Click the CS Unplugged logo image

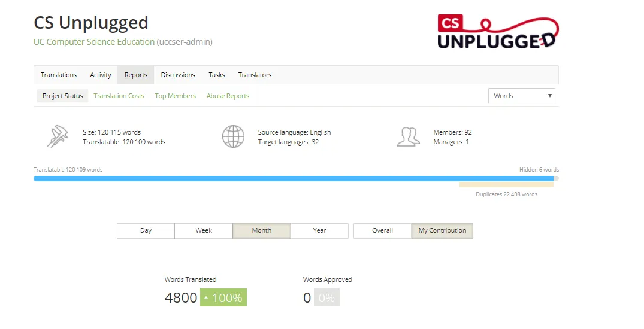tap(498, 32)
